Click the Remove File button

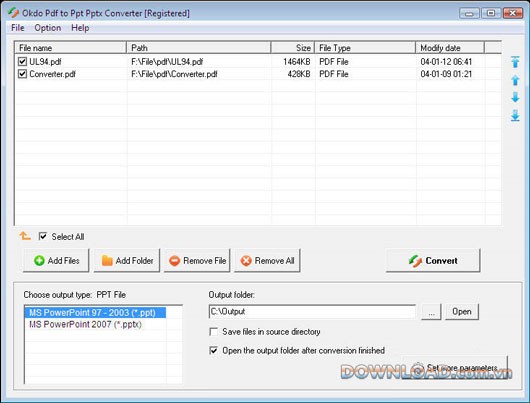197,261
